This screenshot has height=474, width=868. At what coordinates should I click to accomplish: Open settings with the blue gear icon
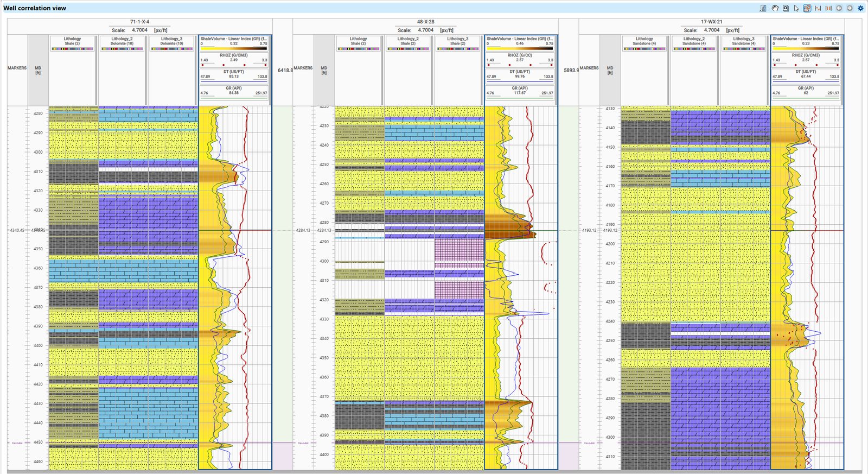[860, 8]
